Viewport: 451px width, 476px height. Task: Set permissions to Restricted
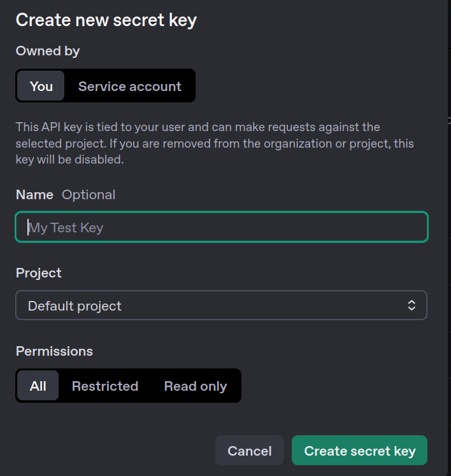pyautogui.click(x=104, y=386)
